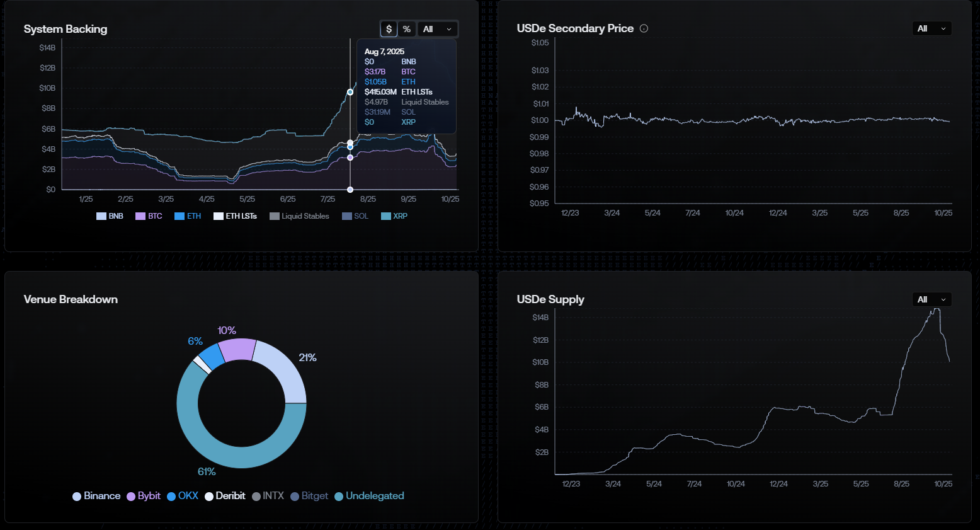Toggle BTC series in System Backing legend

(x=149, y=216)
